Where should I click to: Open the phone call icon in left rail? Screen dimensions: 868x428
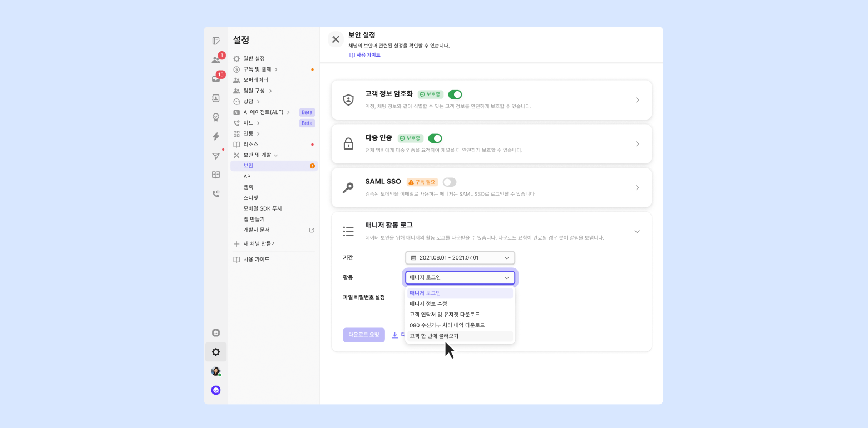click(x=216, y=194)
